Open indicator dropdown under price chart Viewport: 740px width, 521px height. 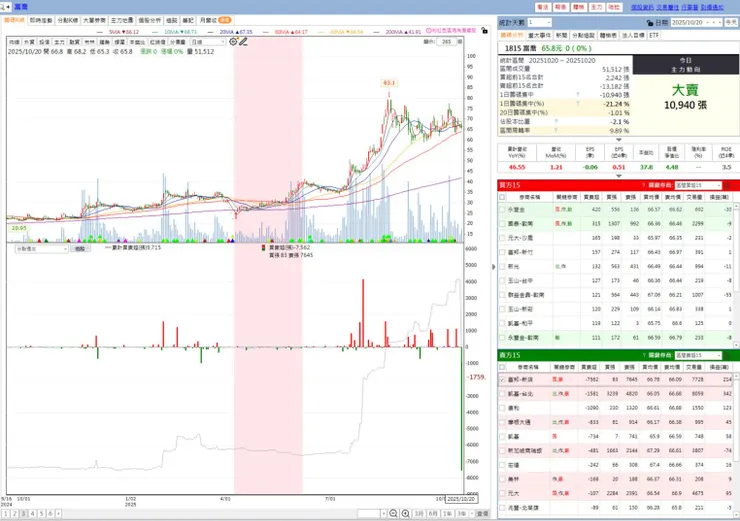click(42, 248)
